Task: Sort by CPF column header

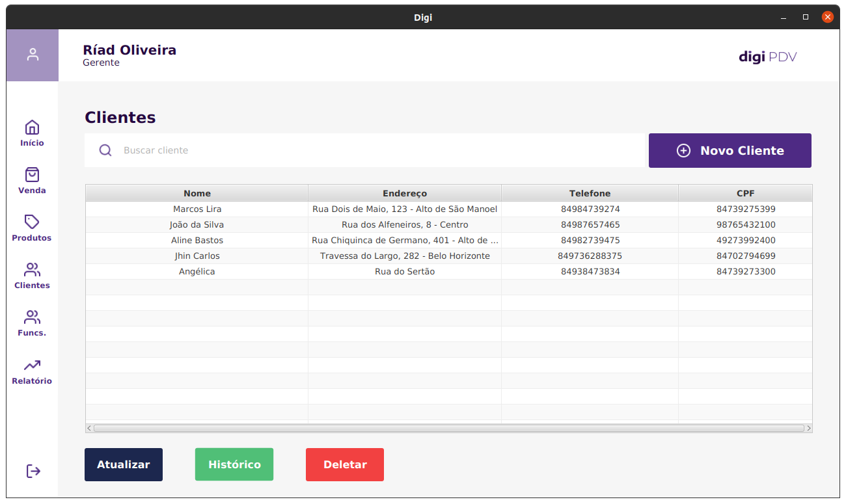Action: [746, 193]
